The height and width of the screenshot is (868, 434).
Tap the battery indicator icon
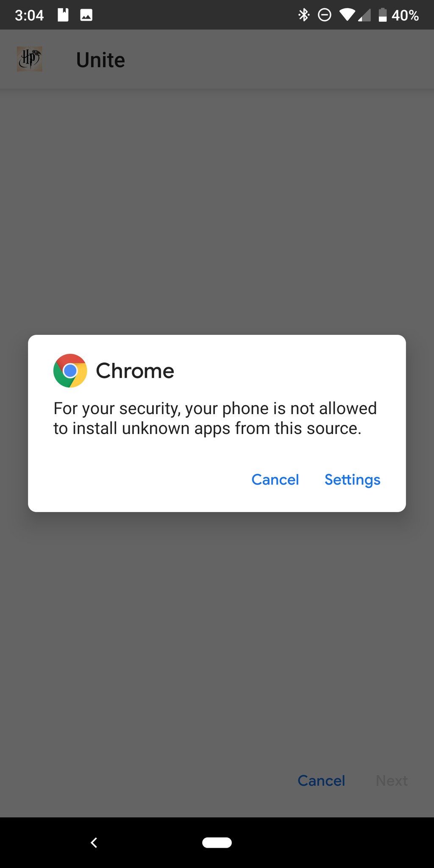pyautogui.click(x=382, y=15)
